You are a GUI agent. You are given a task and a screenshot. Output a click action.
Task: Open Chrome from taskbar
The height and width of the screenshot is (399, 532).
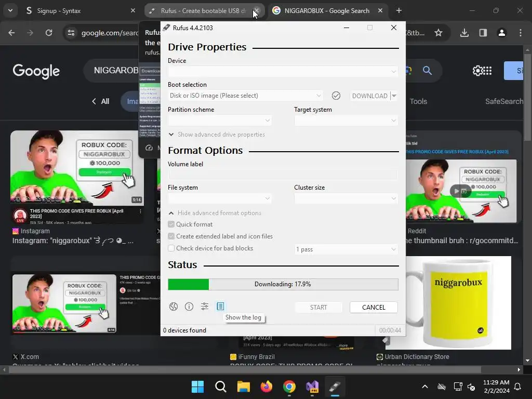[289, 387]
